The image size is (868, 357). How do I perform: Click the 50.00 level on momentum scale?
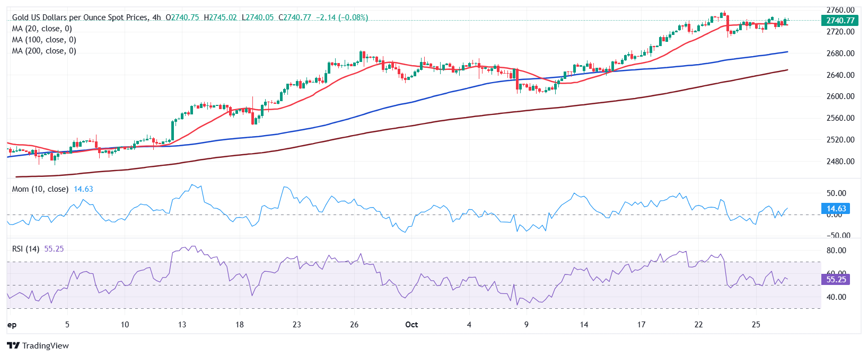click(x=836, y=193)
